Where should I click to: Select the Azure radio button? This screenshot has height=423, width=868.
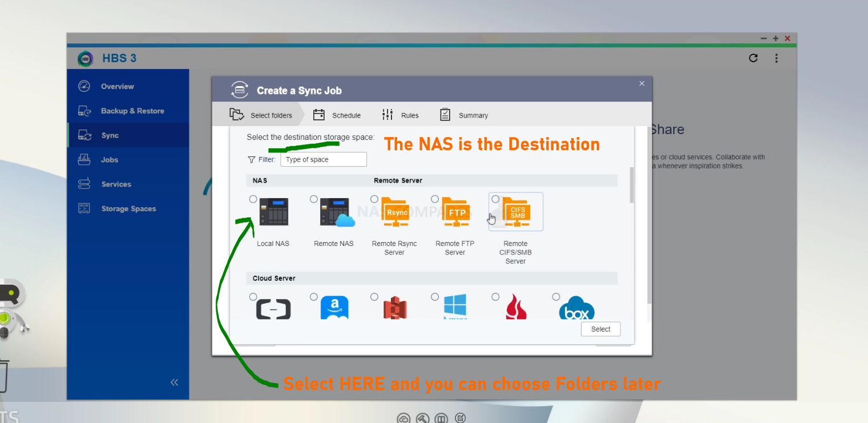click(435, 297)
